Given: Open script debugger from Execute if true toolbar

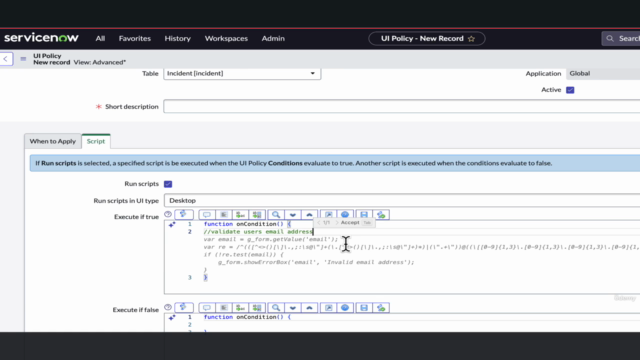Looking at the screenshot, I should (381, 215).
